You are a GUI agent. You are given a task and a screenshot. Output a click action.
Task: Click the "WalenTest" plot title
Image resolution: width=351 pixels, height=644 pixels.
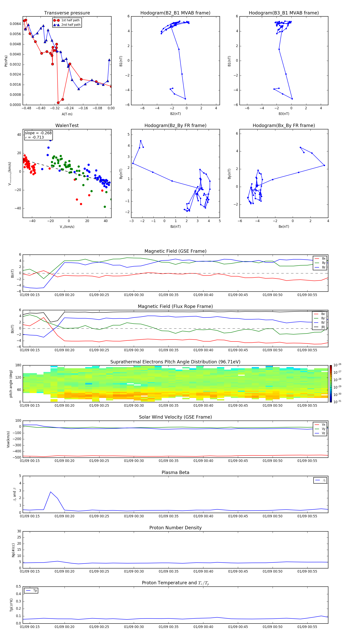click(x=67, y=125)
